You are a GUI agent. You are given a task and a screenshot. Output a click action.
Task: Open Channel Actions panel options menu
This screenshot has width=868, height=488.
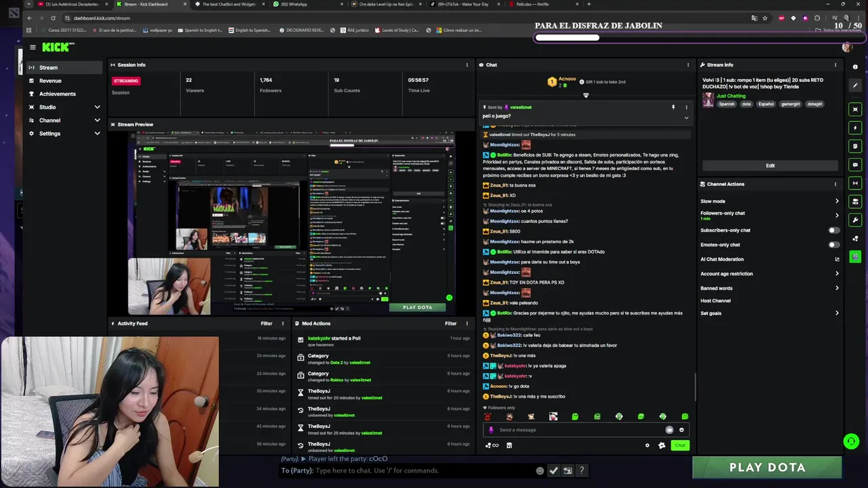pyautogui.click(x=835, y=184)
